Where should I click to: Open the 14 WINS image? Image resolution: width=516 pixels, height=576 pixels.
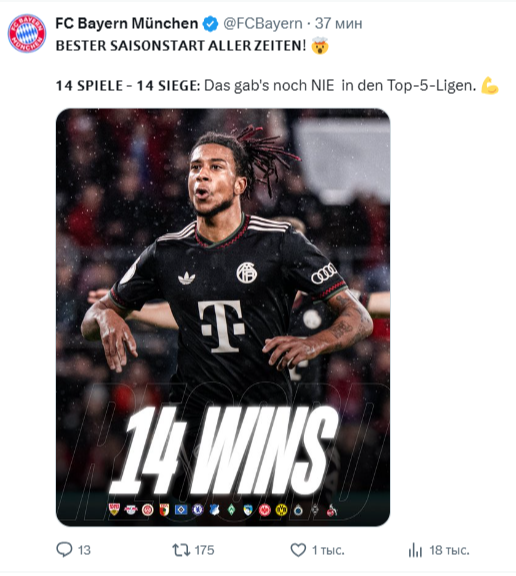223,317
